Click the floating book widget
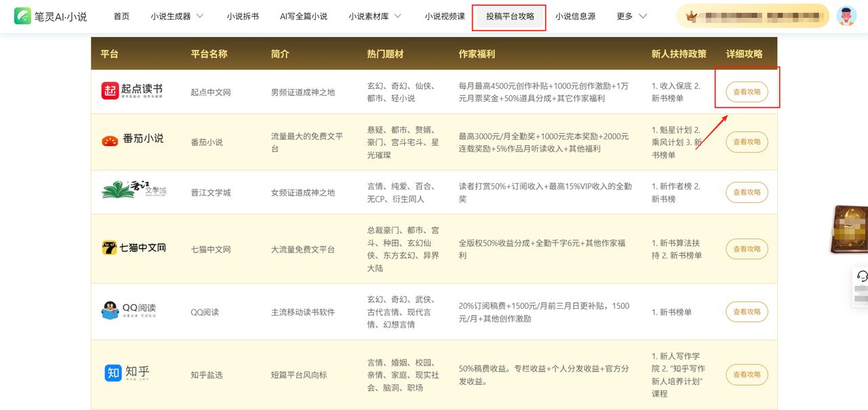 pyautogui.click(x=850, y=229)
